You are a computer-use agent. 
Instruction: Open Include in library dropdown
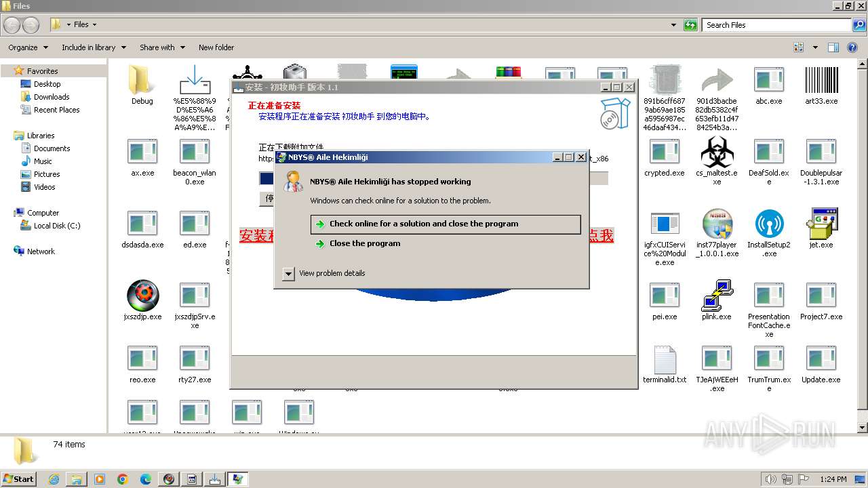(x=94, y=47)
